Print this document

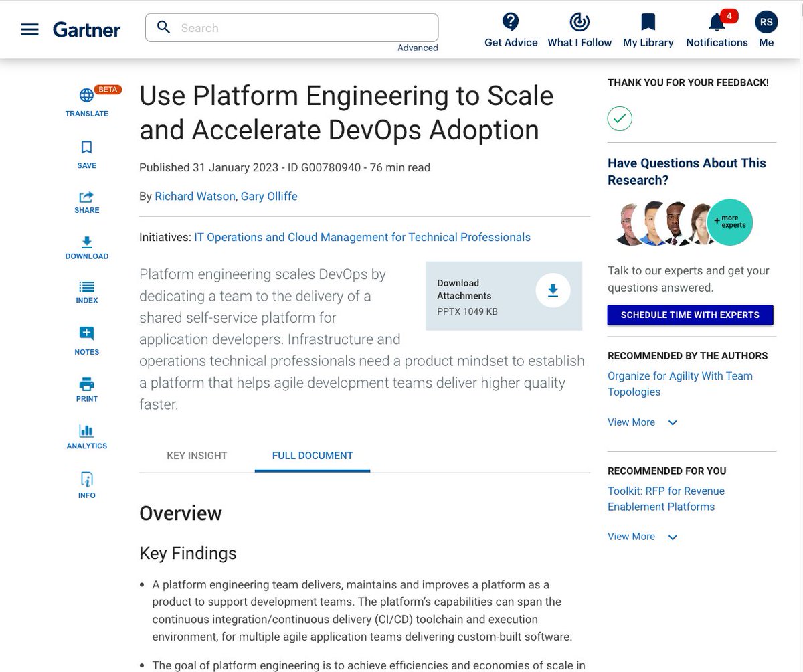86,390
